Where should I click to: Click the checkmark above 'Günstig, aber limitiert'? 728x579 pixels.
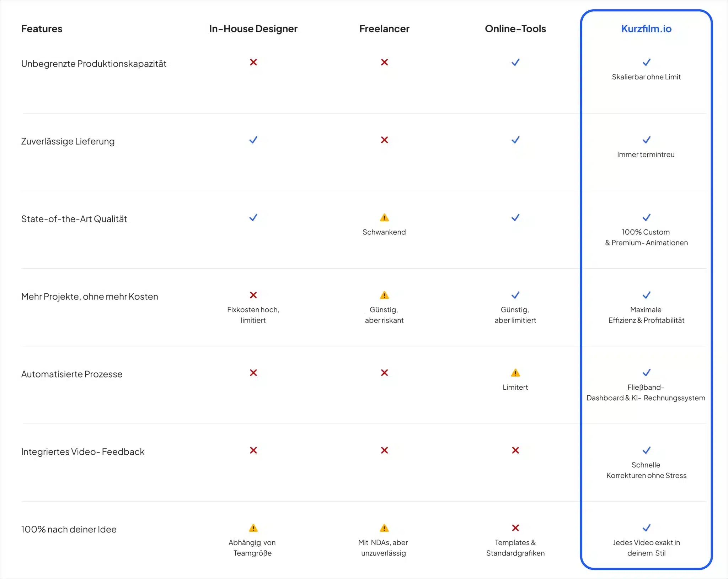515,295
